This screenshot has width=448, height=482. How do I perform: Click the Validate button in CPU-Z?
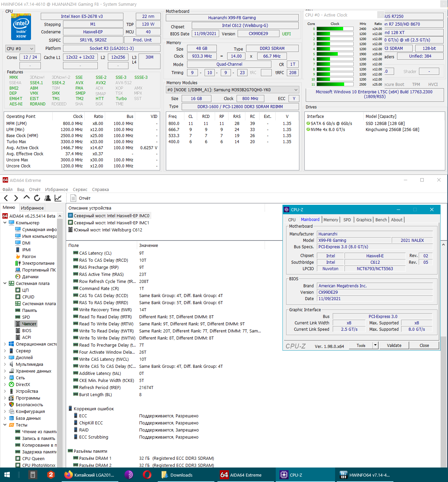(x=394, y=345)
